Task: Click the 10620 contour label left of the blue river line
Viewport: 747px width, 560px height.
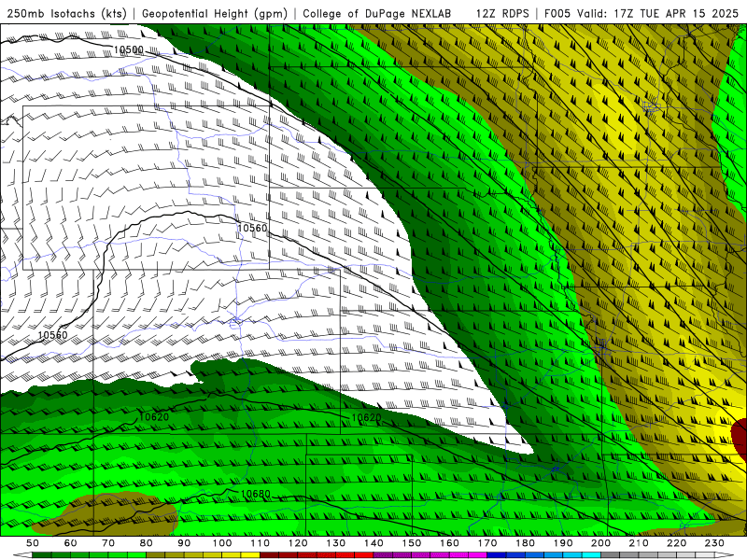Action: pos(154,416)
